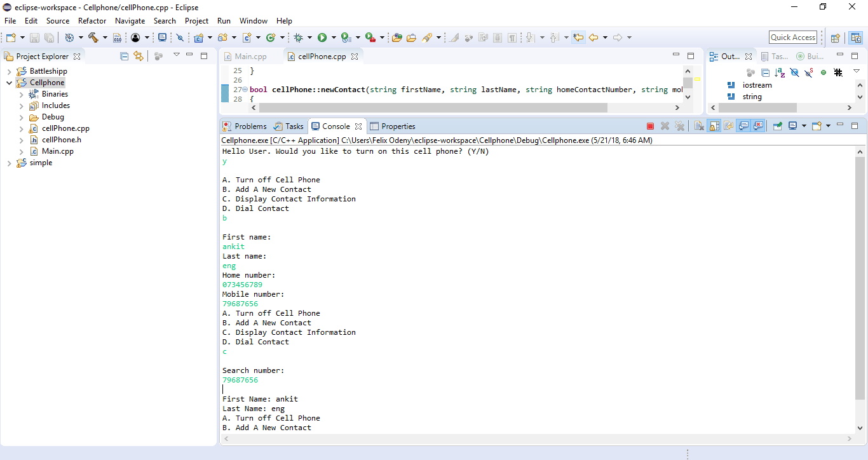Click the Sort alphabetically icon in Outline
This screenshot has height=460, width=868.
pyautogui.click(x=780, y=72)
